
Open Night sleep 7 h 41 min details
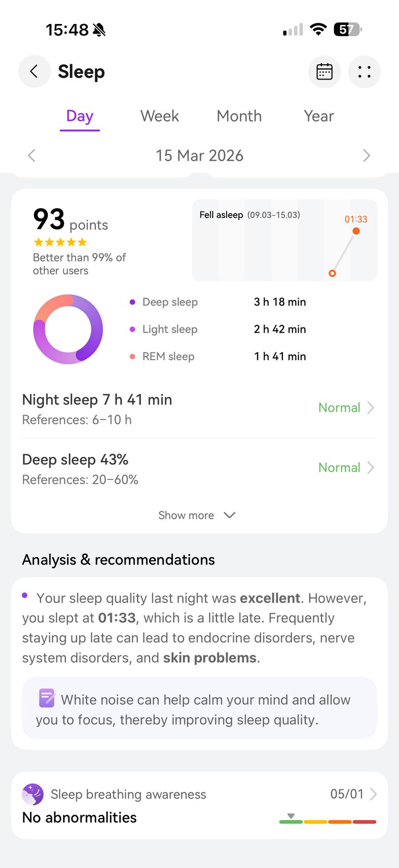(199, 409)
